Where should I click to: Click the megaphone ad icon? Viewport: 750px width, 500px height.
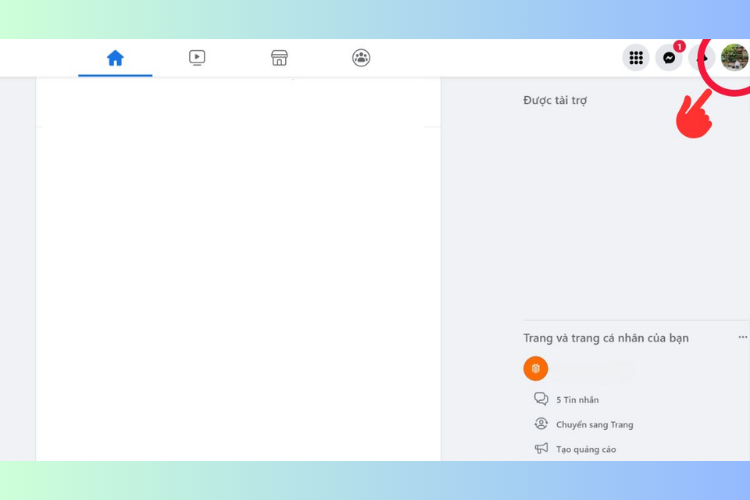click(x=541, y=448)
